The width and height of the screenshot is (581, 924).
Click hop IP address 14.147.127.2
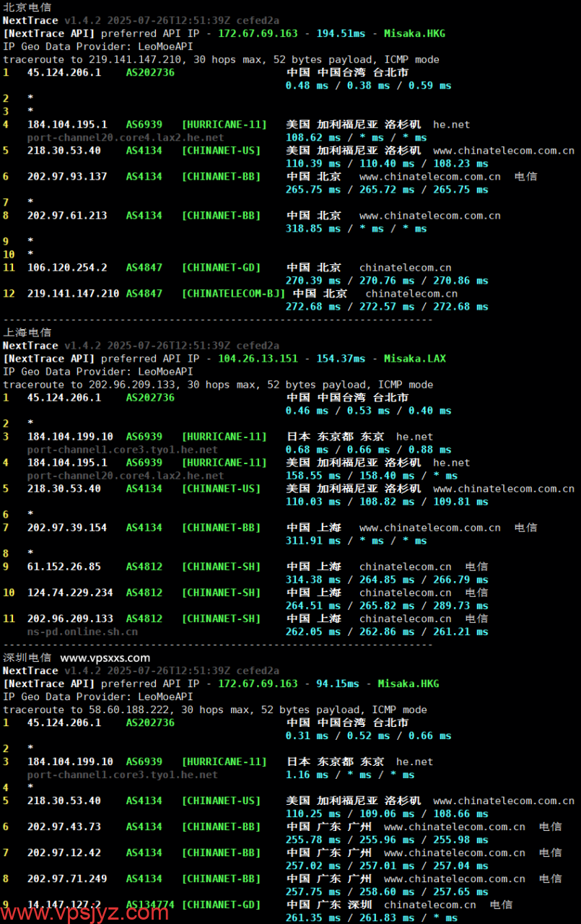pos(64,905)
